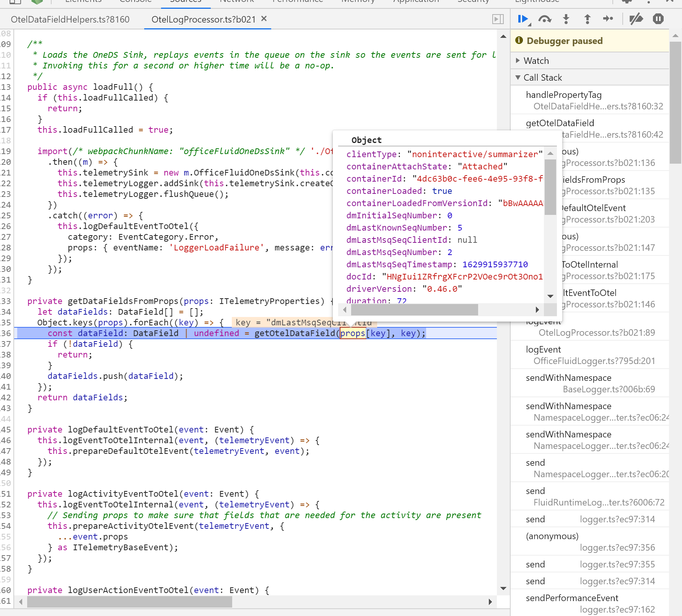Viewport: 682px width, 616px height.
Task: Resume script execution in the debugger
Action: [523, 19]
